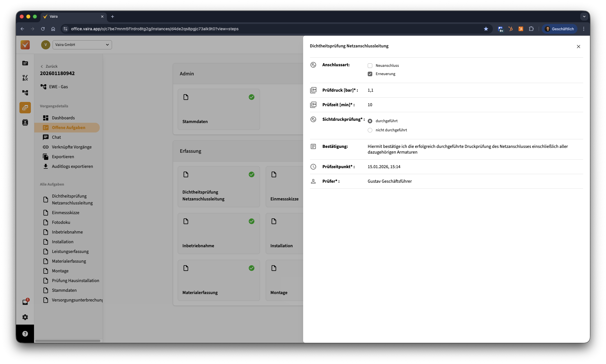Viewport: 606px width, 364px height.
Task: Click Auditlogs exportieren link
Action: [x=72, y=166]
